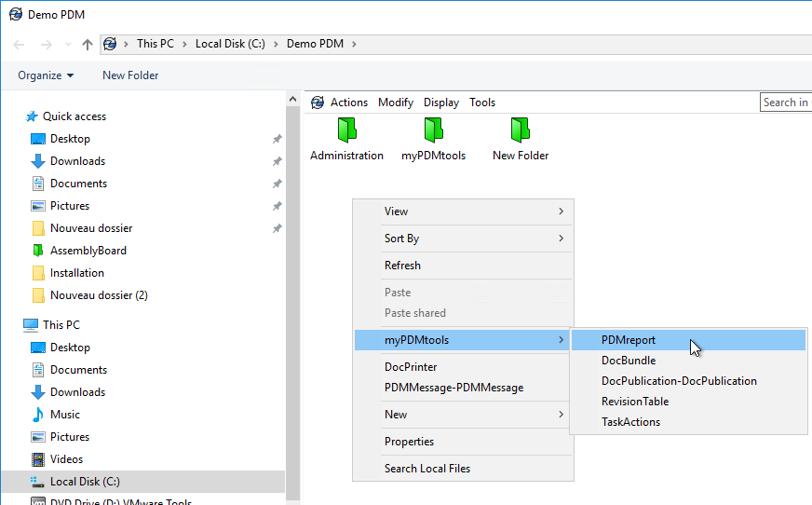This screenshot has height=505, width=812.
Task: Open the Actions menu in the PDM toolbar
Action: click(349, 102)
